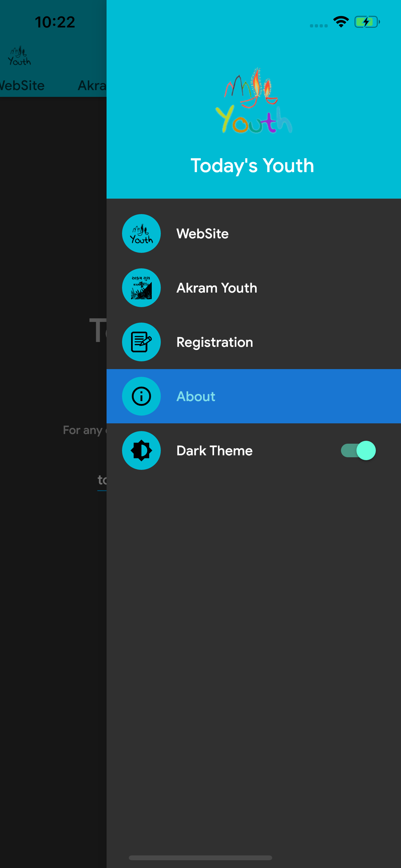Image resolution: width=401 pixels, height=868 pixels.
Task: Open the WebSite drawer menu item
Action: [254, 233]
